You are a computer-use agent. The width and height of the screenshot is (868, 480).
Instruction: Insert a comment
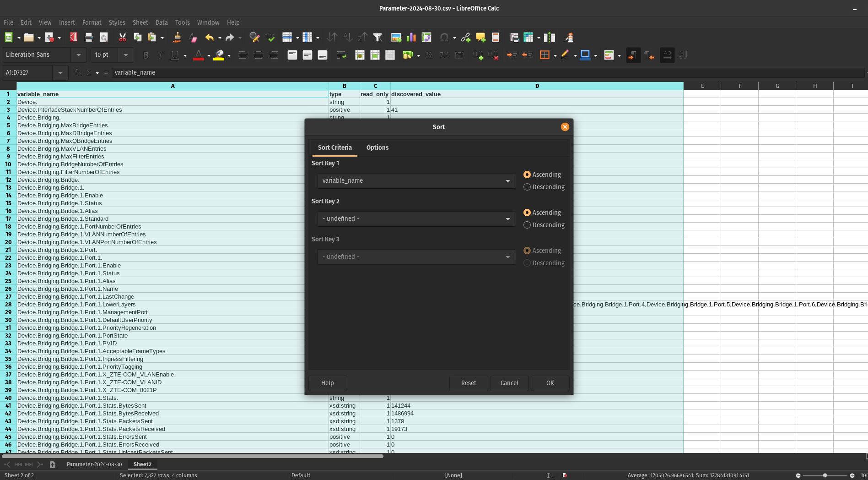480,37
